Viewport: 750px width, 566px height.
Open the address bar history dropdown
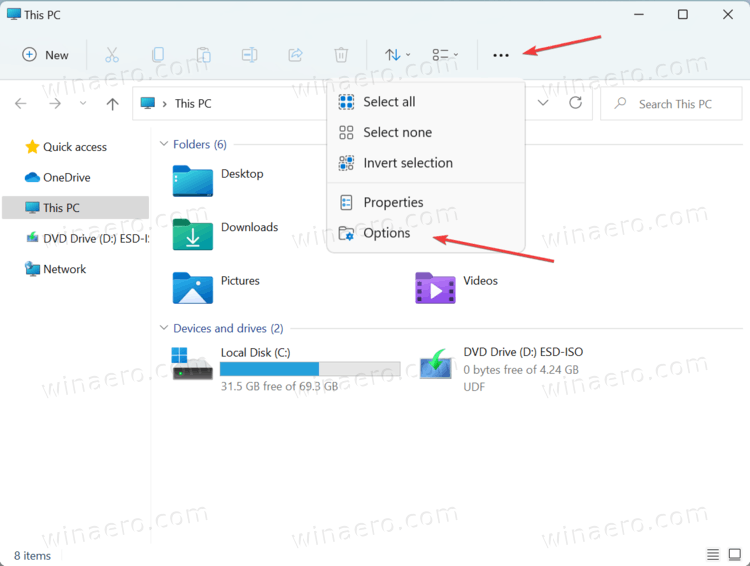[543, 103]
